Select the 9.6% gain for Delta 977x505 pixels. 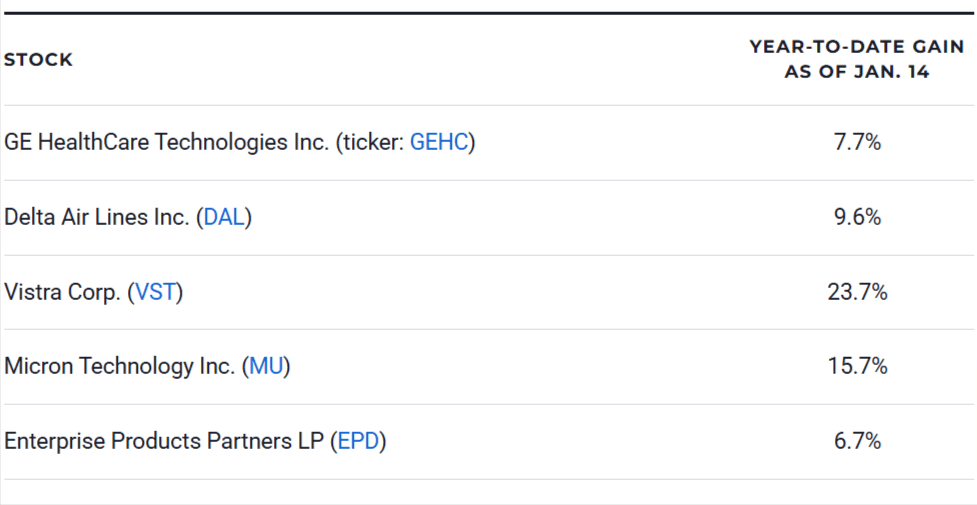point(857,217)
